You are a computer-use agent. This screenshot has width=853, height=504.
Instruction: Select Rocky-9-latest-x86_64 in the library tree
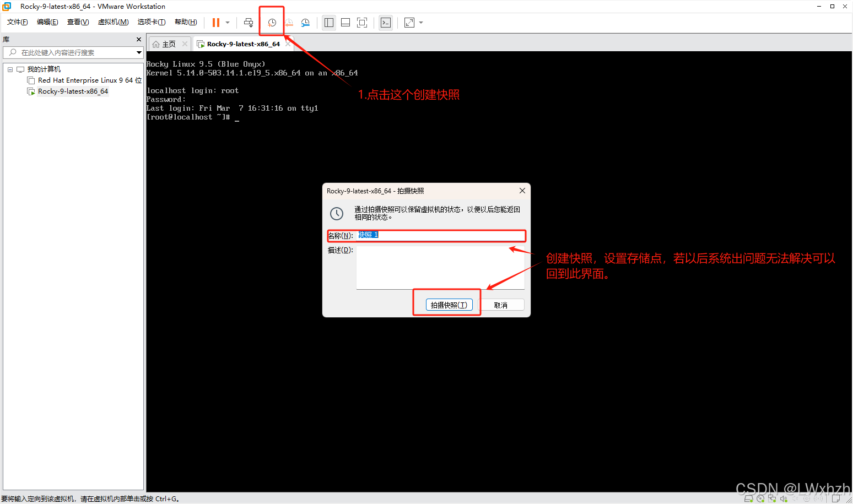pos(73,91)
